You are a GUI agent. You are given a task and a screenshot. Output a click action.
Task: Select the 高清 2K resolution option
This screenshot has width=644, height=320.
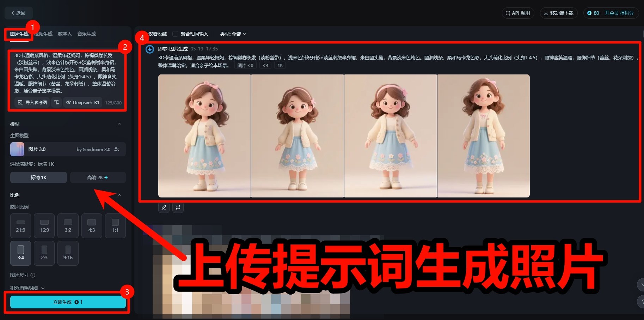pos(98,177)
